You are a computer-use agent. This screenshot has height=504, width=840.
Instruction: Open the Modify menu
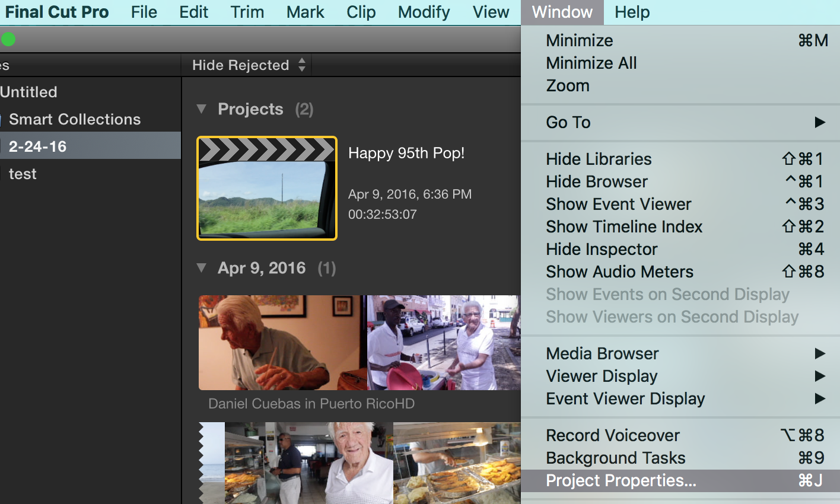[x=424, y=12]
